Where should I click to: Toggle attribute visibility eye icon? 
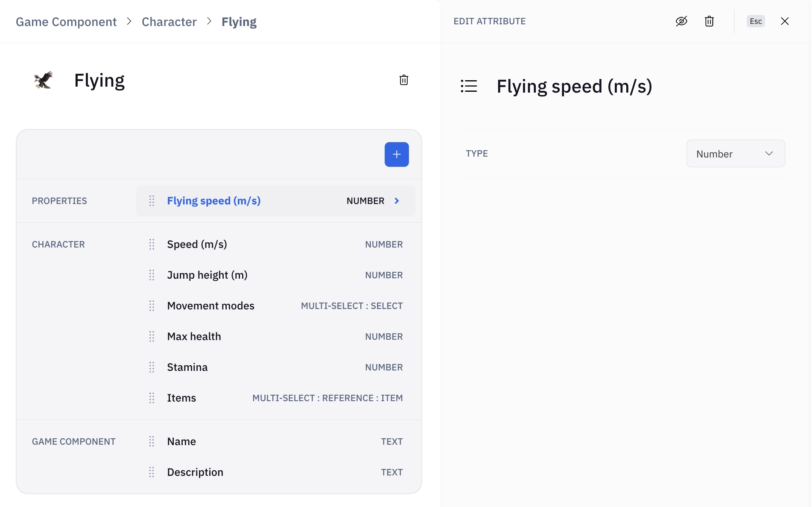pos(681,21)
